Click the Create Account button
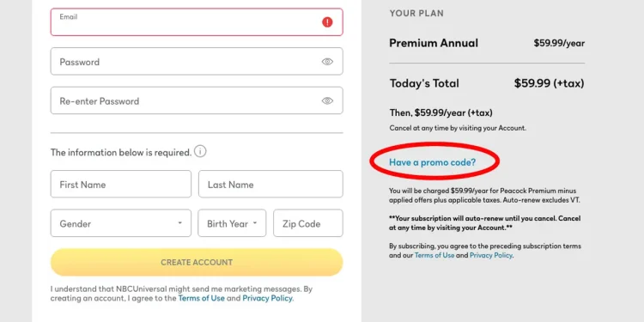644x322 pixels. coord(197,263)
